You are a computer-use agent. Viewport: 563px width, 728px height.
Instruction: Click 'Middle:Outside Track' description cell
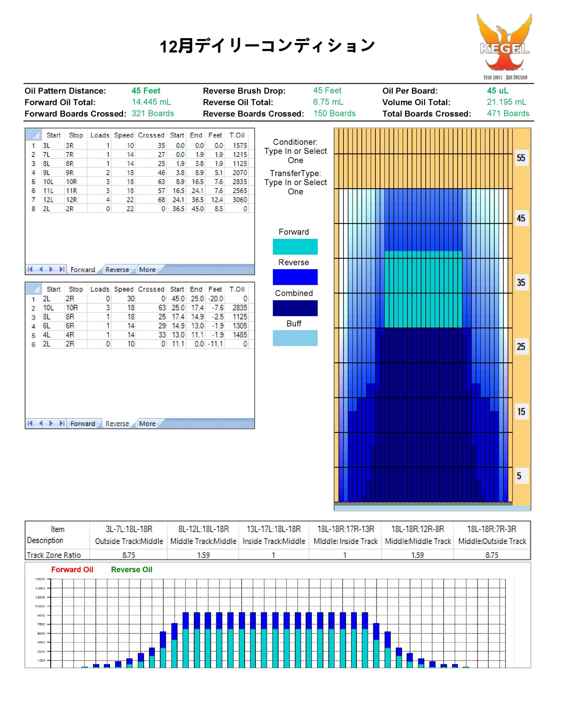[x=492, y=541]
